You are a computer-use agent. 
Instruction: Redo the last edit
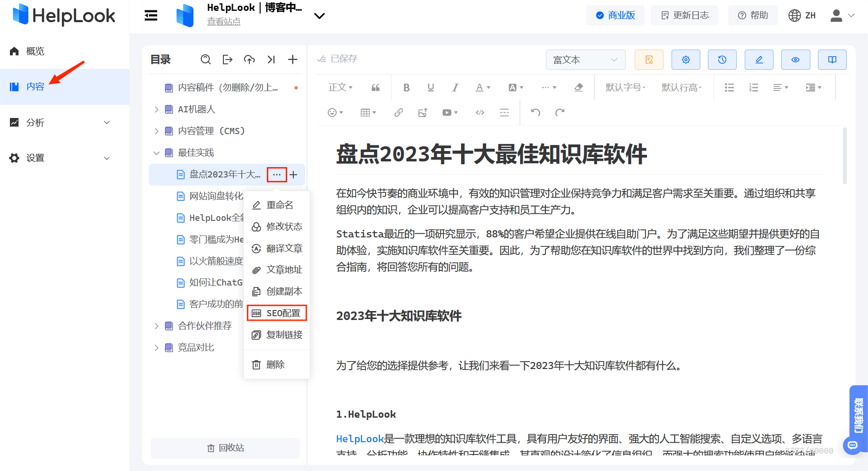pyautogui.click(x=560, y=112)
